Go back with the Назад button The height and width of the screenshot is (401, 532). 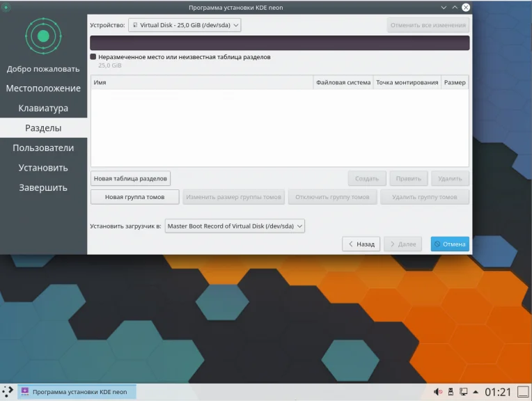coord(361,244)
